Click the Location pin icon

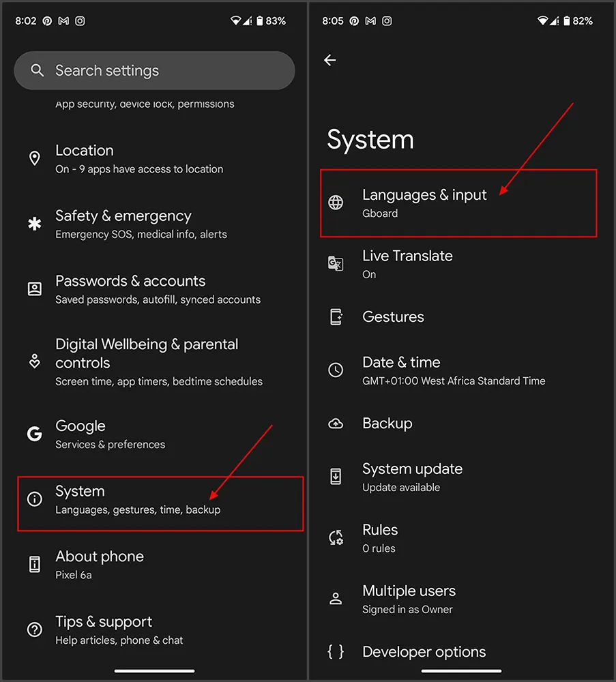pos(34,159)
